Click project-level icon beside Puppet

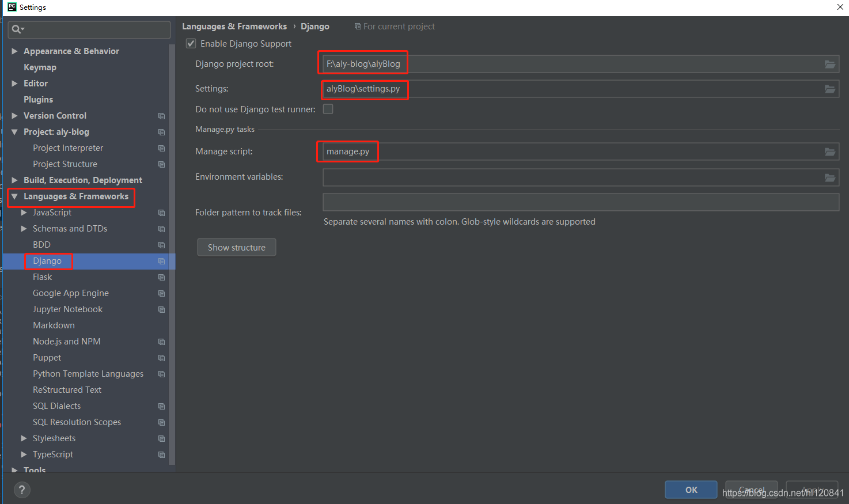click(x=162, y=358)
